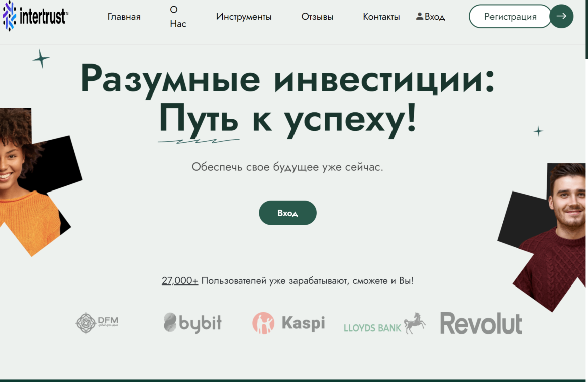This screenshot has width=588, height=382.
Task: Click the Revolut partner logo
Action: coord(481,323)
